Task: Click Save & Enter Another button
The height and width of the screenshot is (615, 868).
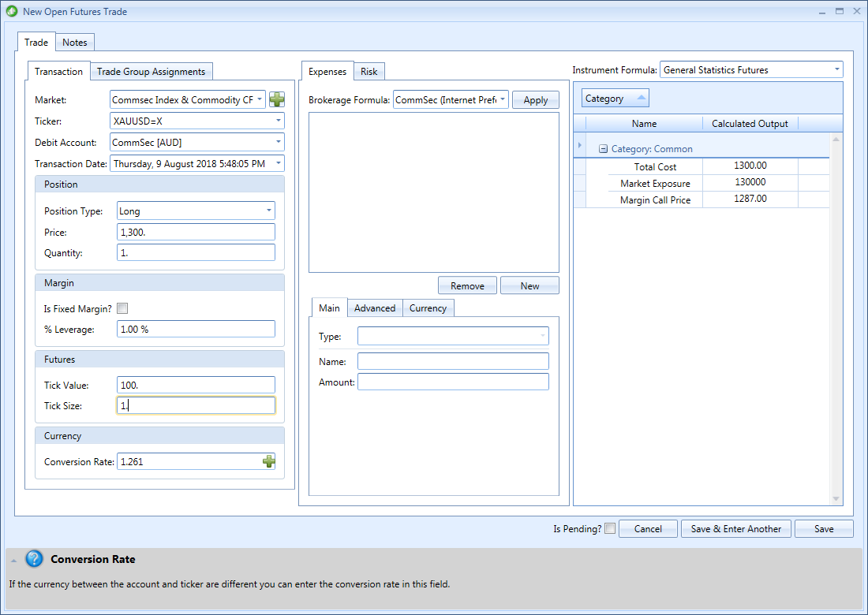Action: (x=736, y=529)
